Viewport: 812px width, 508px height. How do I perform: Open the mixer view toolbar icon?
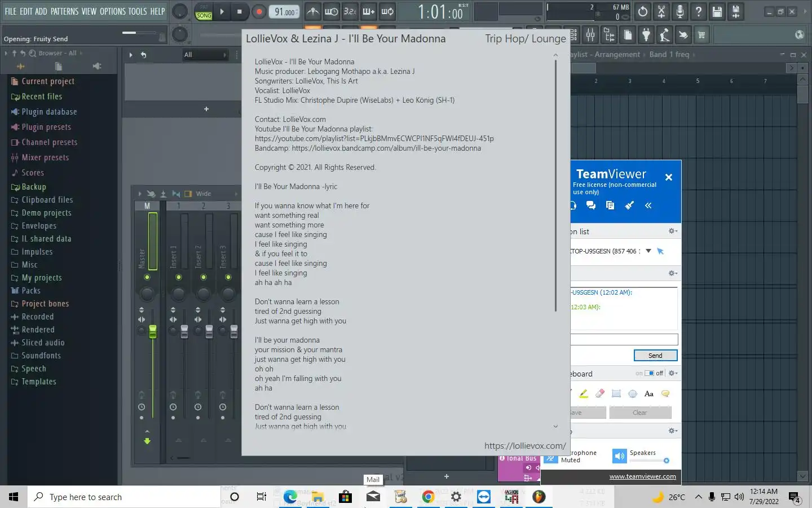click(x=590, y=35)
